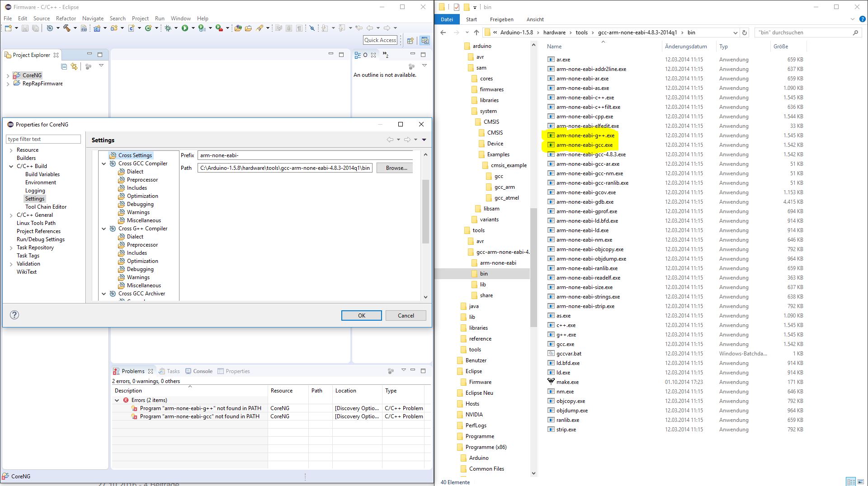Switch to the Ansicht ribbon tab
Image resolution: width=868 pixels, height=486 pixels.
point(535,19)
